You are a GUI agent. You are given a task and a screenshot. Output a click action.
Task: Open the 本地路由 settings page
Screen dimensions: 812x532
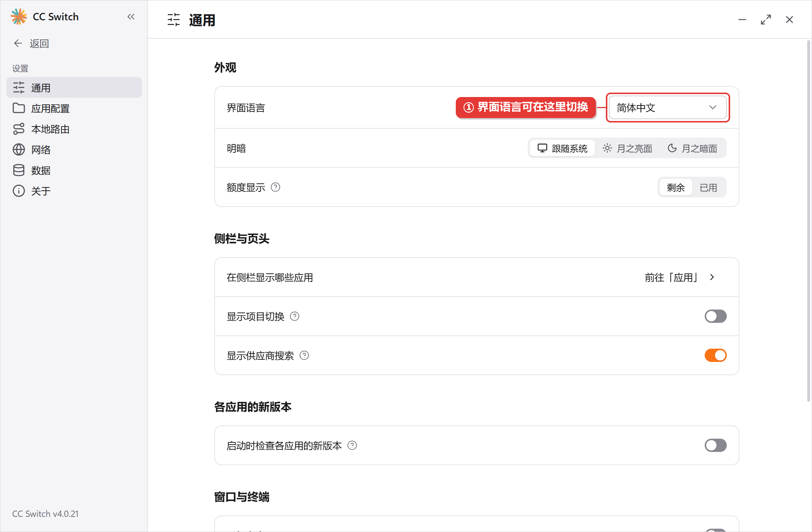[74, 129]
